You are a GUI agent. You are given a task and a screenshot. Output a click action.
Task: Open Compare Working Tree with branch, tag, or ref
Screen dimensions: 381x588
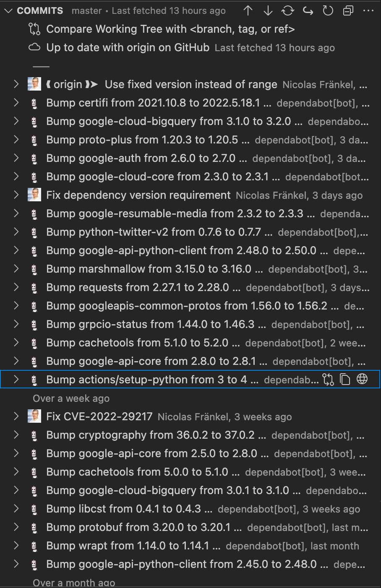(x=170, y=29)
